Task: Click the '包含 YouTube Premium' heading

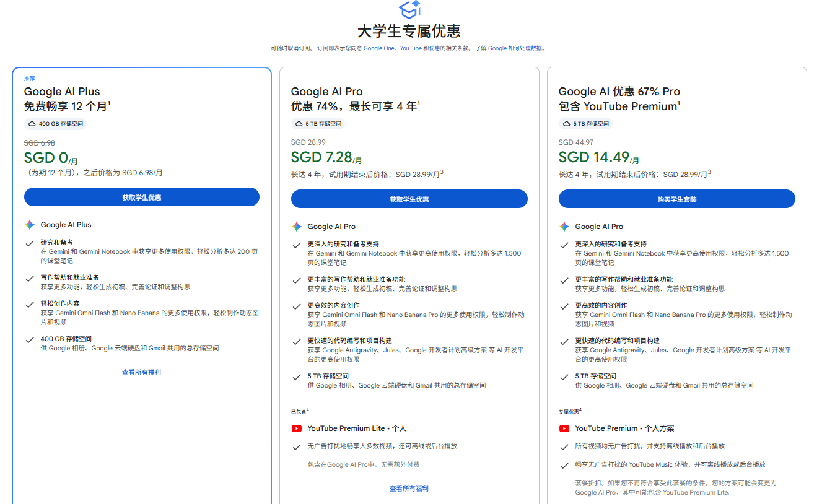Action: [619, 106]
